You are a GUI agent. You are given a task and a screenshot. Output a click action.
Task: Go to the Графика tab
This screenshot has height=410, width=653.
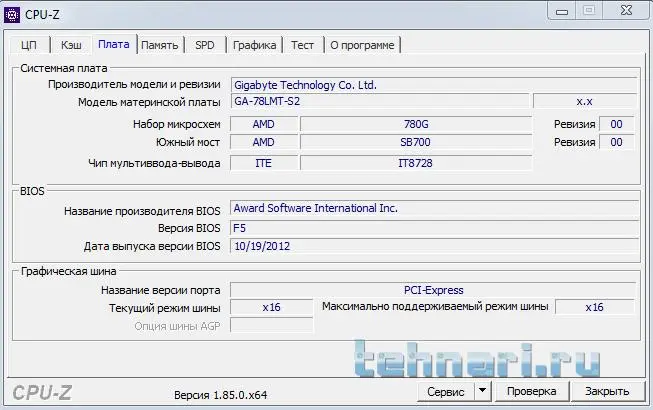(254, 45)
